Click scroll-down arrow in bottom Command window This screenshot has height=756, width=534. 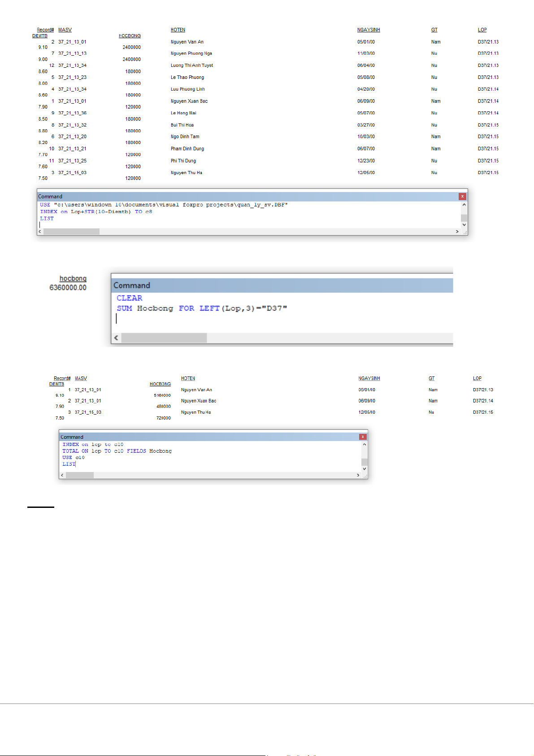click(x=364, y=469)
